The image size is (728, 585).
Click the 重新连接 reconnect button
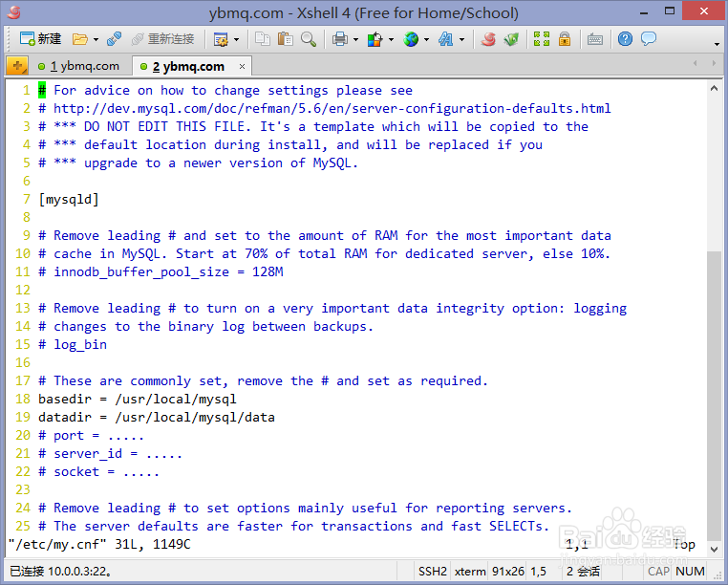(163, 39)
